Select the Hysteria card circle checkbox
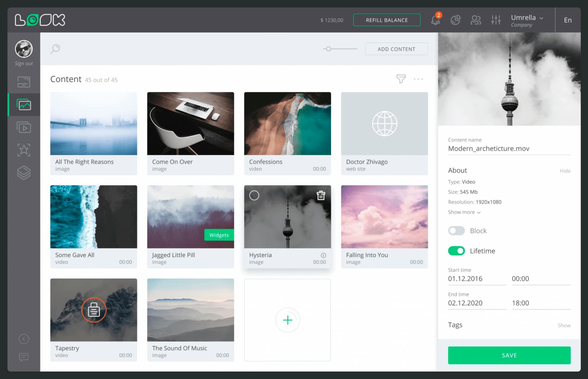The image size is (588, 379). coord(254,196)
